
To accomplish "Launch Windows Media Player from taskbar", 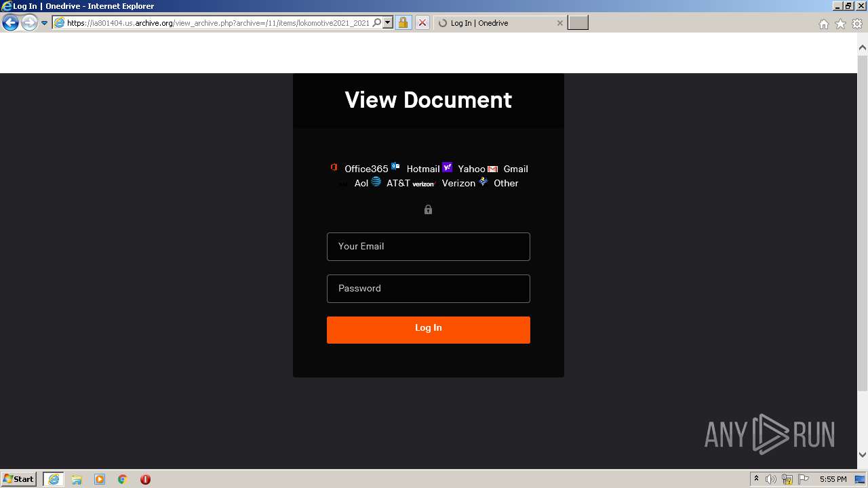I will click(100, 479).
